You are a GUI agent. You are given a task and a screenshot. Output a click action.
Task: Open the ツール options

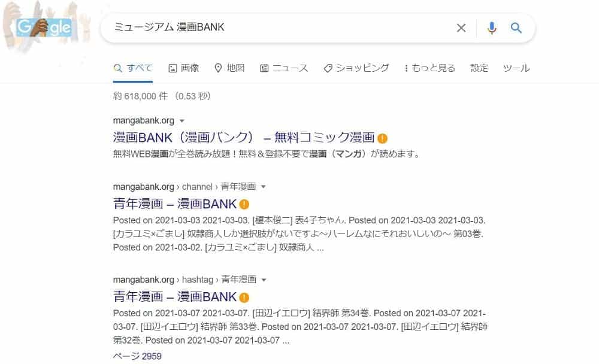click(516, 68)
